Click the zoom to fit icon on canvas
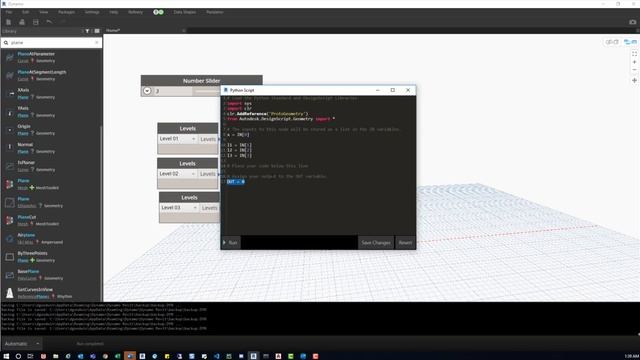This screenshot has width=640, height=360. coord(634,53)
